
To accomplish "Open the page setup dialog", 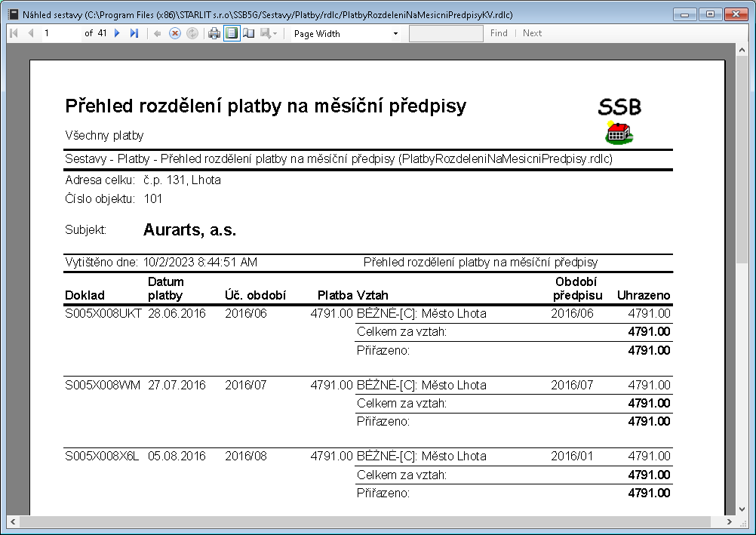I will point(249,33).
